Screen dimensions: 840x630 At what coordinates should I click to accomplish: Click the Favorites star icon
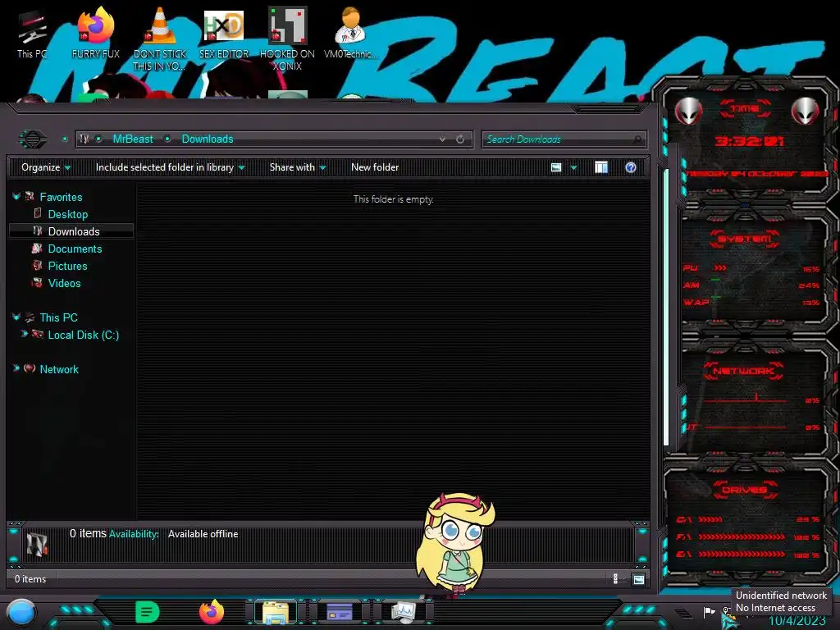pos(30,197)
